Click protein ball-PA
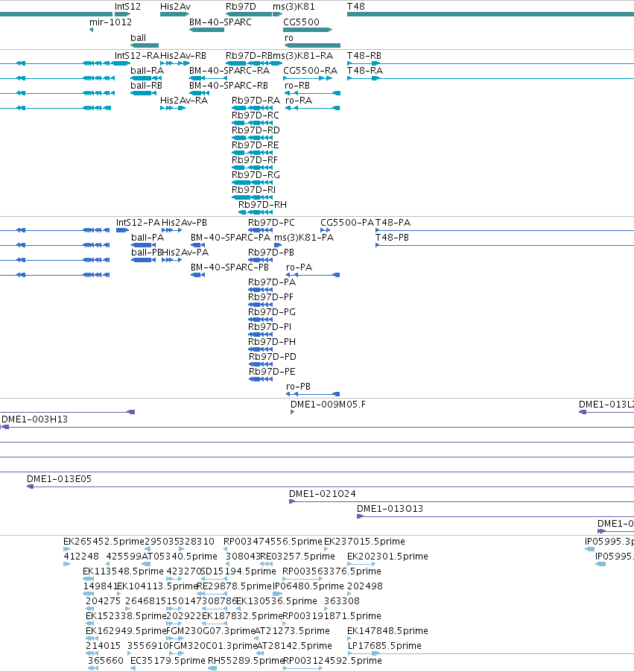The image size is (634, 672). pos(148,238)
